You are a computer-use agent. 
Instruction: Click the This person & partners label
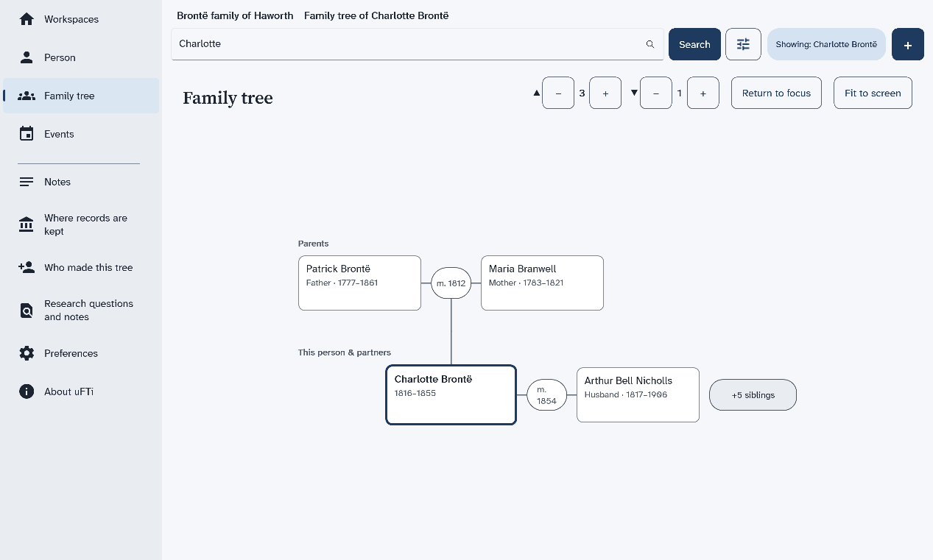click(x=345, y=352)
